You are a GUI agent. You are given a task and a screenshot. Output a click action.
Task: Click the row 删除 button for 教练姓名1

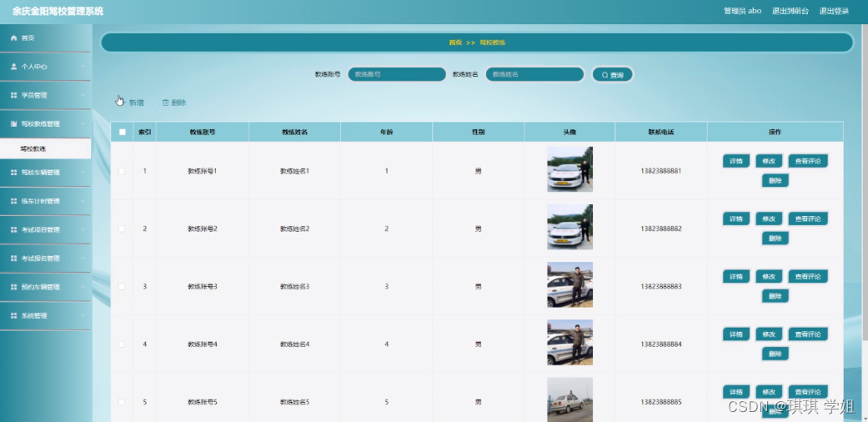pos(775,180)
